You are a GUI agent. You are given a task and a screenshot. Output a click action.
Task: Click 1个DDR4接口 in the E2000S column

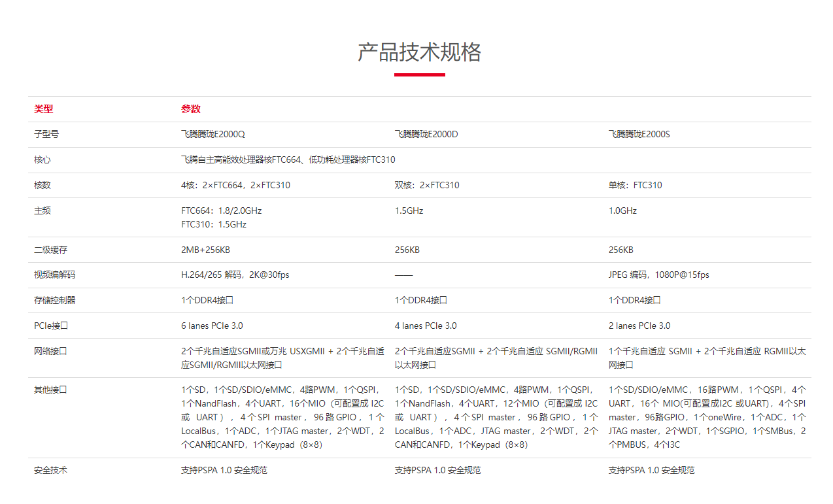(635, 301)
